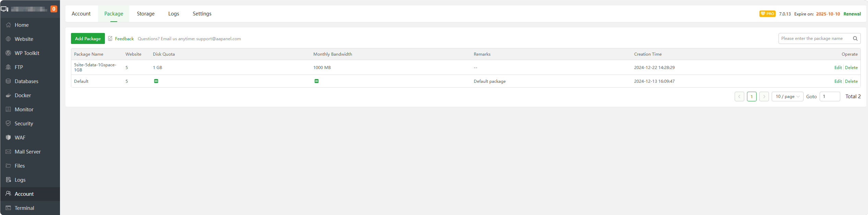Click the Security shield icon

[8, 124]
